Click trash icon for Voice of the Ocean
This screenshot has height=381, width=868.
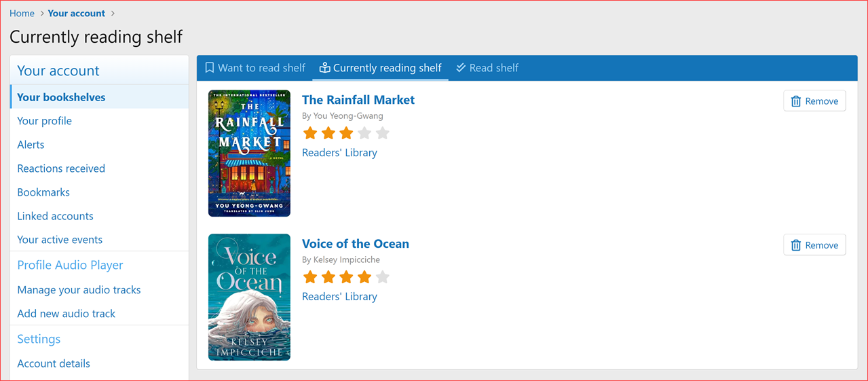[x=796, y=245]
